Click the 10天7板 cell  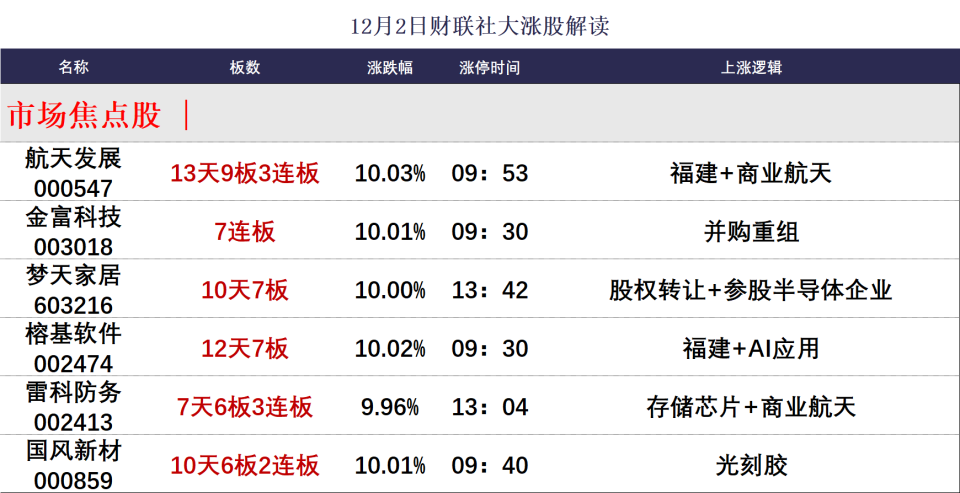pos(245,290)
